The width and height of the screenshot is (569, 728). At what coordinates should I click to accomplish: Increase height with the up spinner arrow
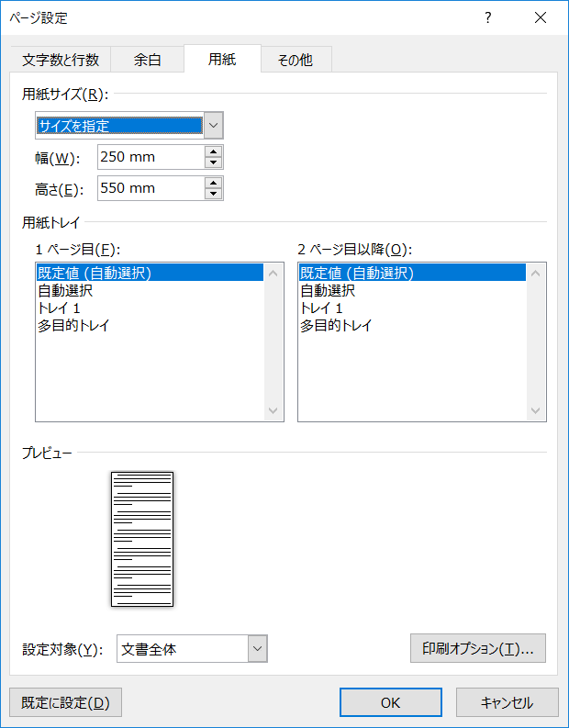214,183
